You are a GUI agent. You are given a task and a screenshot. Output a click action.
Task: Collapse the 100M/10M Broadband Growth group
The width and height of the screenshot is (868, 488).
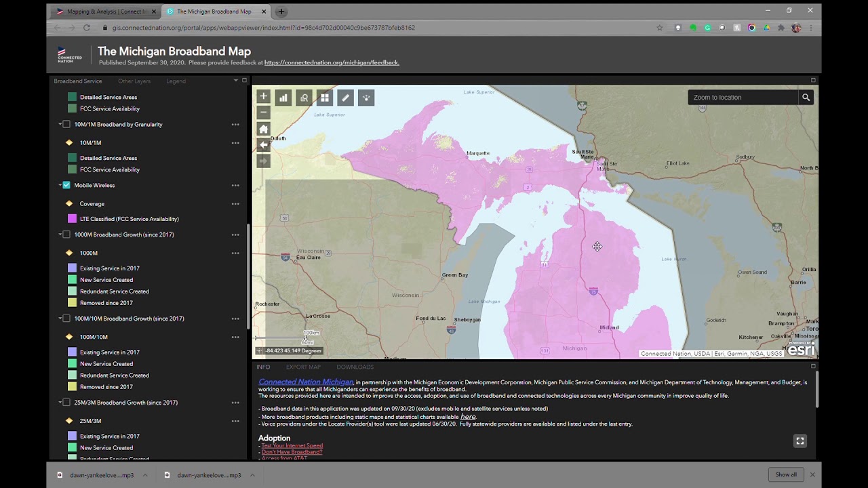click(x=60, y=319)
